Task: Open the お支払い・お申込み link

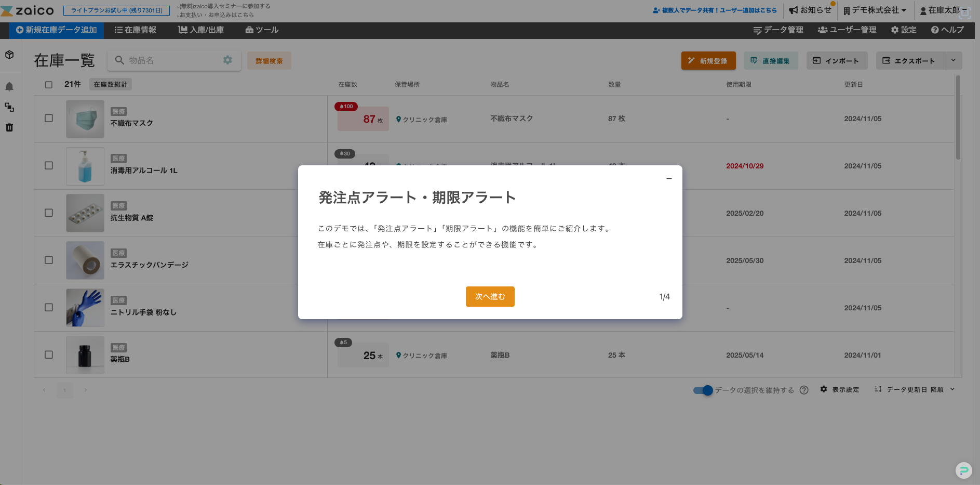Action: coord(217,15)
